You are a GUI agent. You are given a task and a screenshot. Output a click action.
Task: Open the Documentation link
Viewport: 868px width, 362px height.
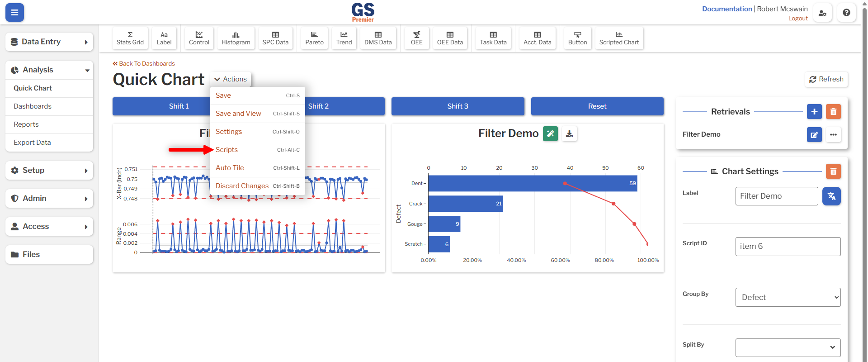727,9
